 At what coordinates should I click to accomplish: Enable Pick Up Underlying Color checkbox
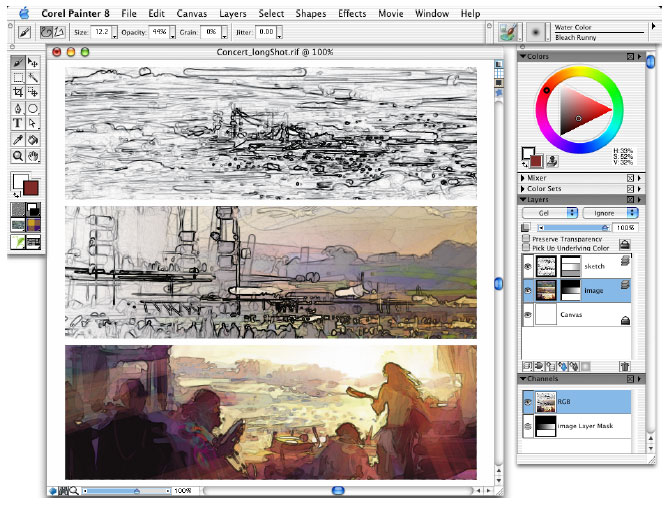526,247
